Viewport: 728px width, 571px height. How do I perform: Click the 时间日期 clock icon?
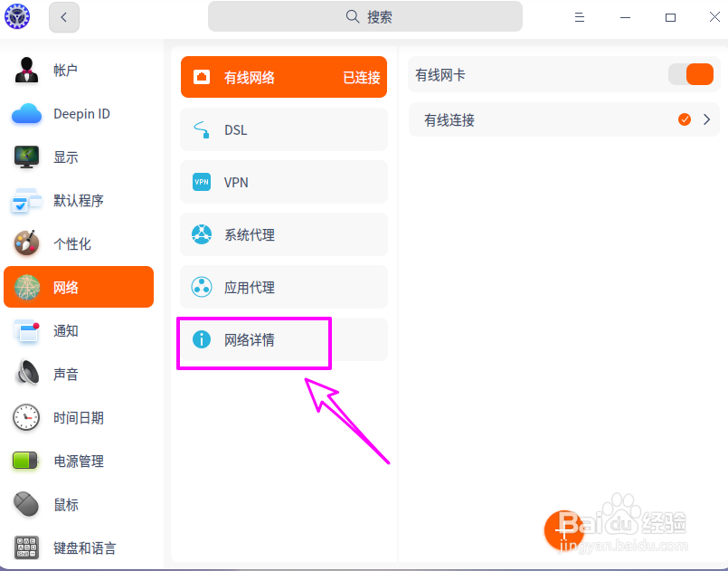coord(26,417)
